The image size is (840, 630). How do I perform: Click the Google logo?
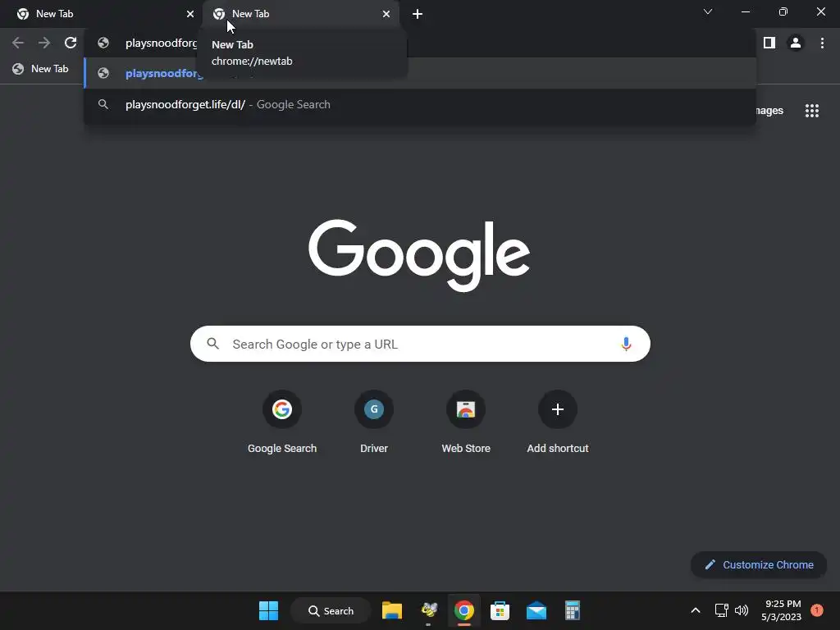click(419, 256)
